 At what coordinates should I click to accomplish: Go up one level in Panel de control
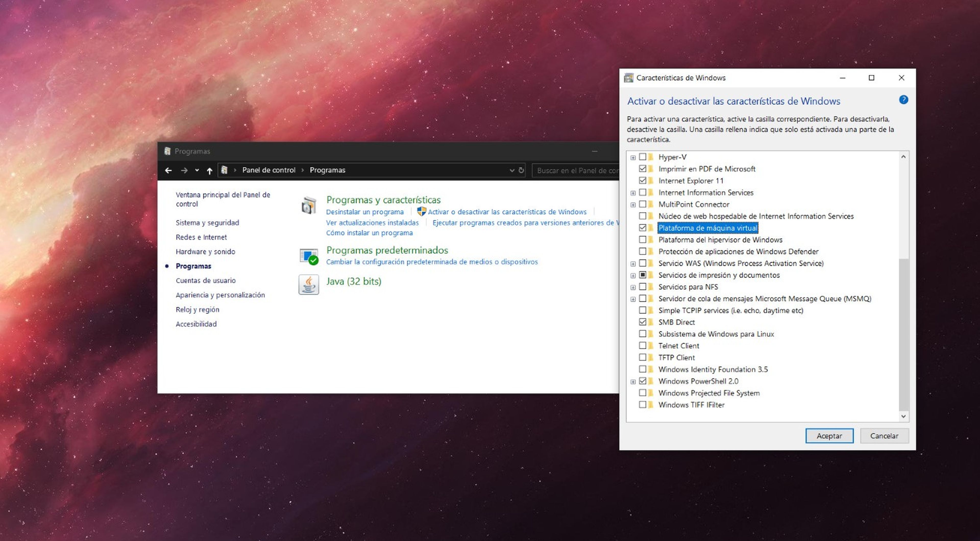click(209, 170)
